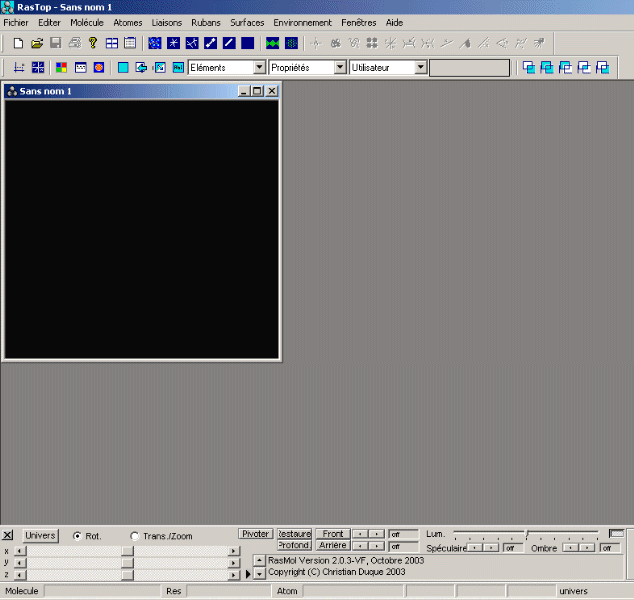Screen dimensions: 634x600
Task: Click the Lum. brightness slider
Action: 526,534
